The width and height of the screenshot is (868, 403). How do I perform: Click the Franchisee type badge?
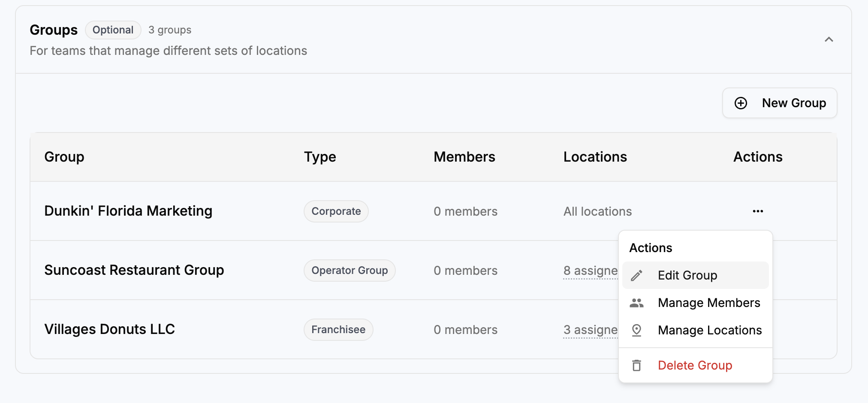pos(338,330)
